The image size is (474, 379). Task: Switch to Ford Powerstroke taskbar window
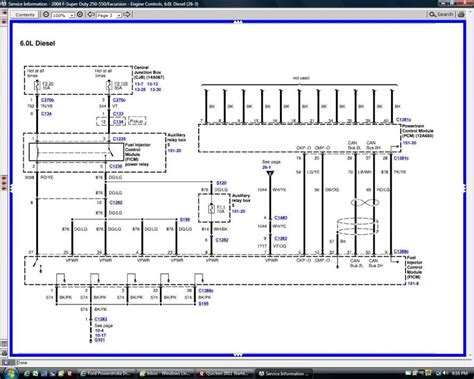tap(107, 374)
